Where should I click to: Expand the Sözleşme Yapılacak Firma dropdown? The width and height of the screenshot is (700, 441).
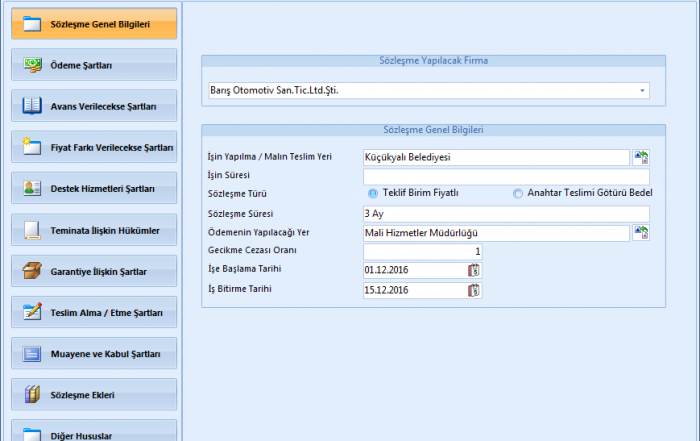coord(641,91)
